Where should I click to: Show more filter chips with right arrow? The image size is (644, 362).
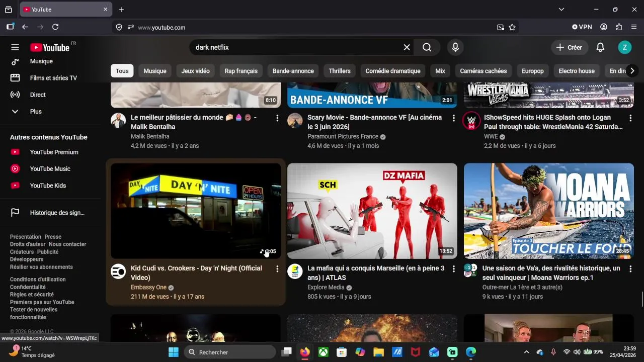632,71
